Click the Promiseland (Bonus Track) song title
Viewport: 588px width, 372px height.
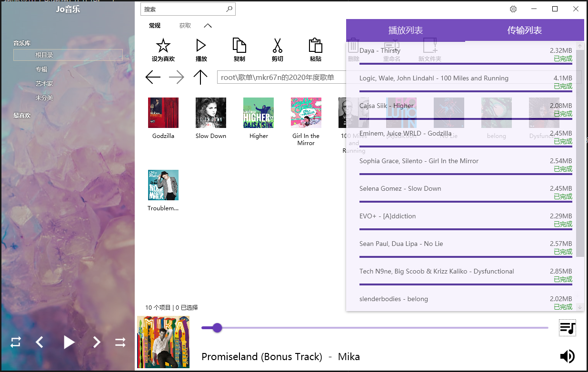(x=262, y=356)
